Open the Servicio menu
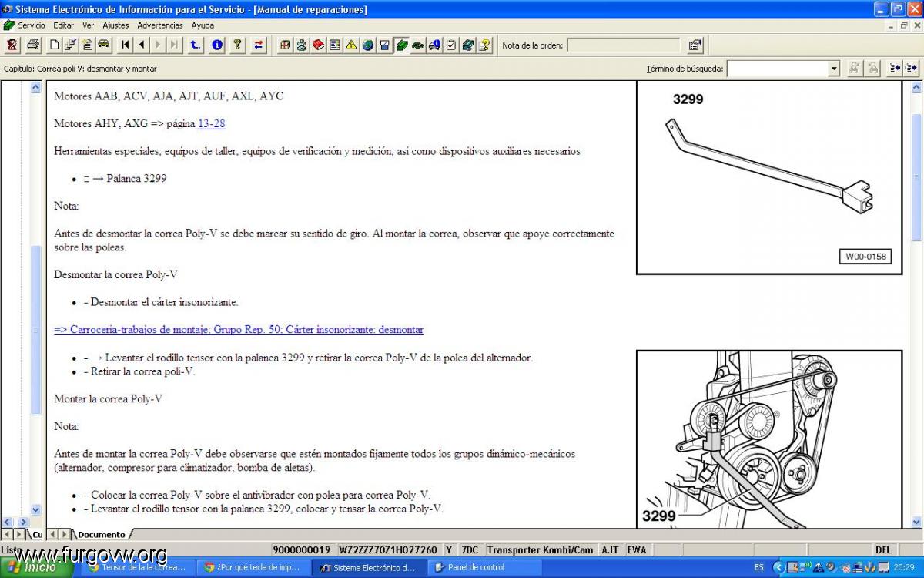Screen dimensions: 924x578 click(x=32, y=25)
